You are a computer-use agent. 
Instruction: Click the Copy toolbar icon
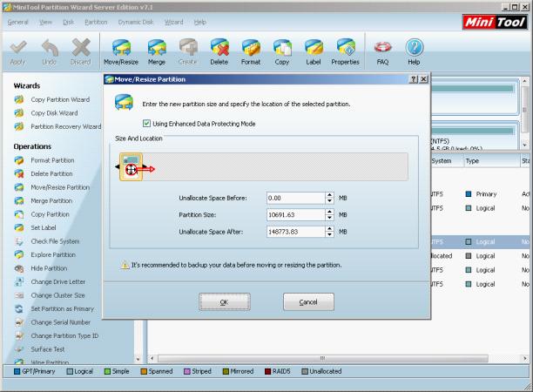tap(282, 52)
